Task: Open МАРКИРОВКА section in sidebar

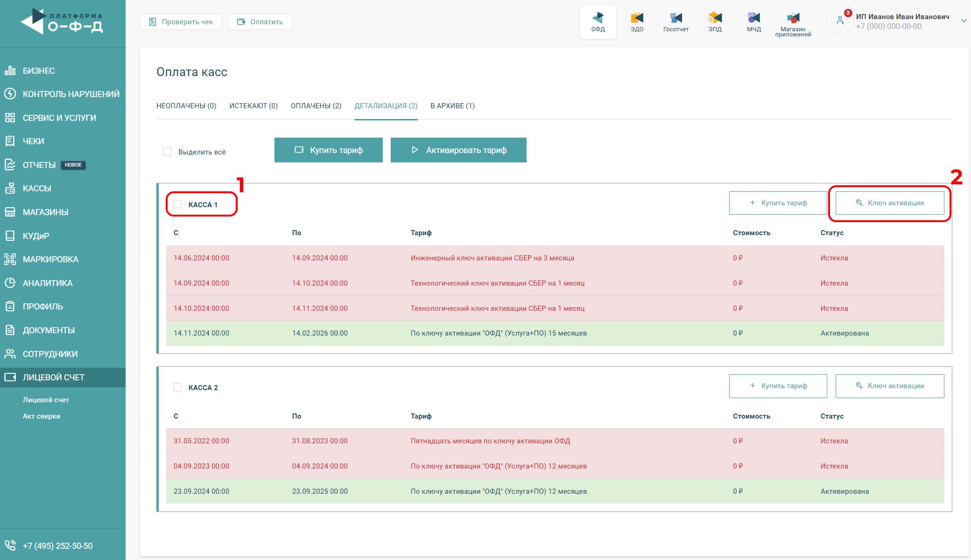Action: [63, 259]
